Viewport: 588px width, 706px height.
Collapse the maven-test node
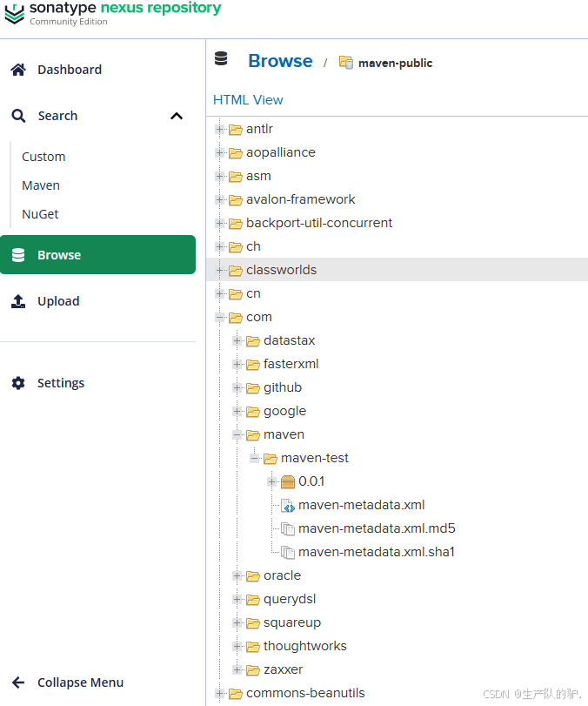pyautogui.click(x=255, y=459)
